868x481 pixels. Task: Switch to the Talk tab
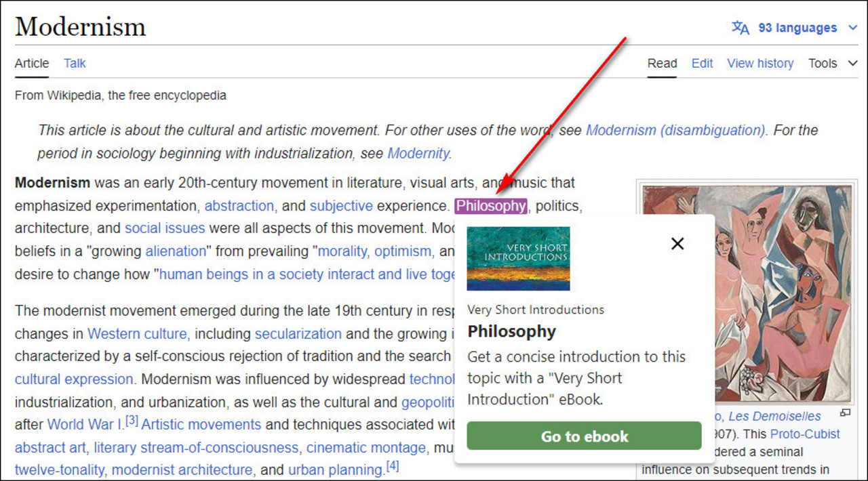75,63
